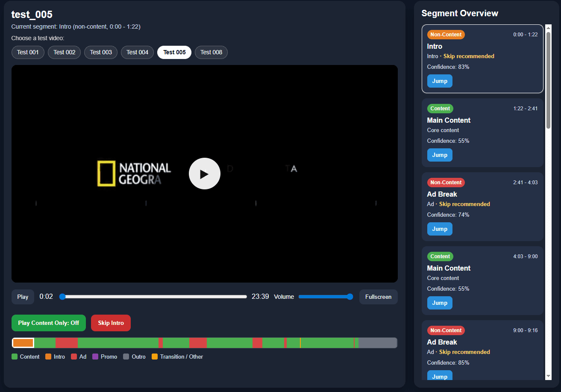Click the Segment Overview scrollbar thumb
This screenshot has height=392, width=561.
click(549, 80)
